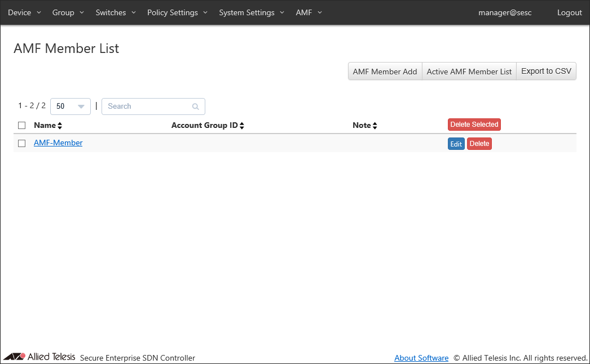Edit the AMF-Member entry
Screen dimensions: 590x364
tap(456, 144)
